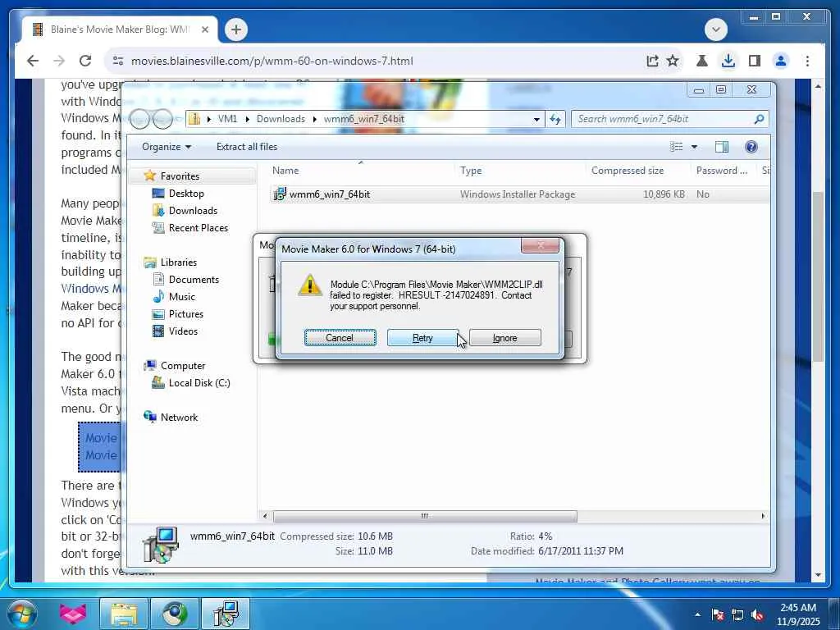Viewport: 840px width, 630px height.
Task: Bookmark this page with the star icon
Action: pyautogui.click(x=673, y=61)
